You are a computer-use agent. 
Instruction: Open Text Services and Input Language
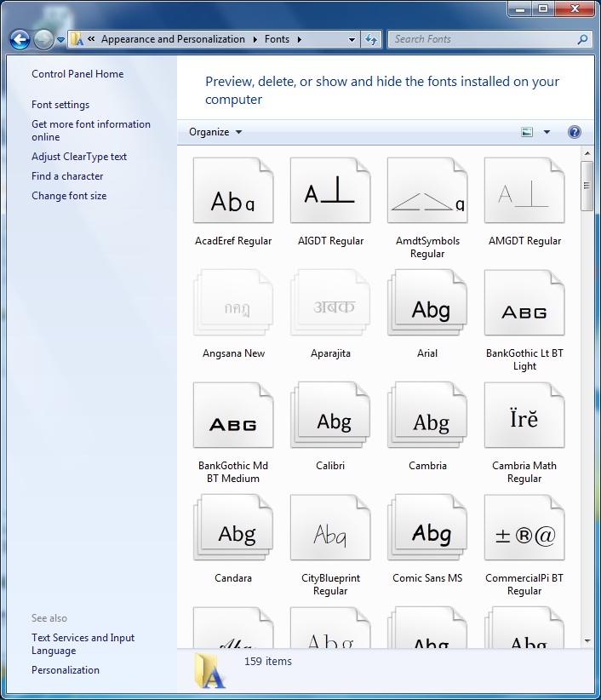click(x=83, y=644)
